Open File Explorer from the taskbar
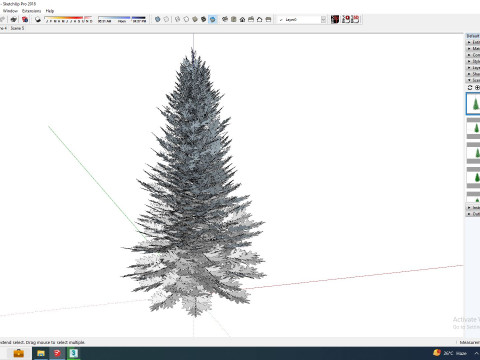 pos(41,353)
